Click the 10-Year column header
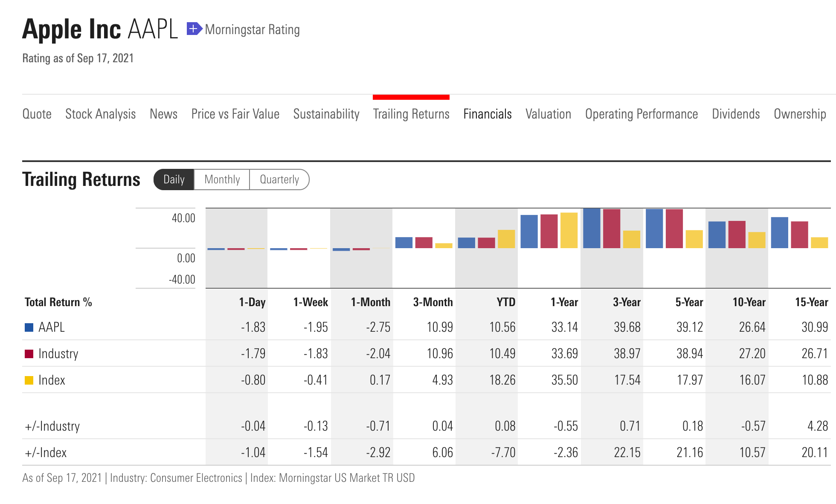836x504 pixels. 749,302
